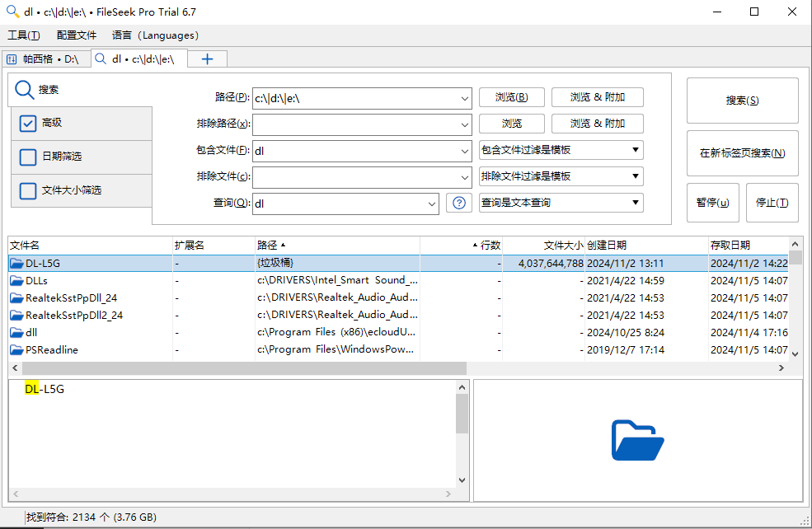Switch to the 帕西格 • D:\ tab

click(47, 59)
